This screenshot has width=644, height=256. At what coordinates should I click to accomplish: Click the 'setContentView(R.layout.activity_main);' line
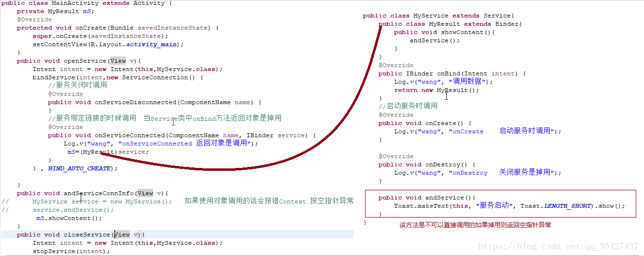coord(108,44)
